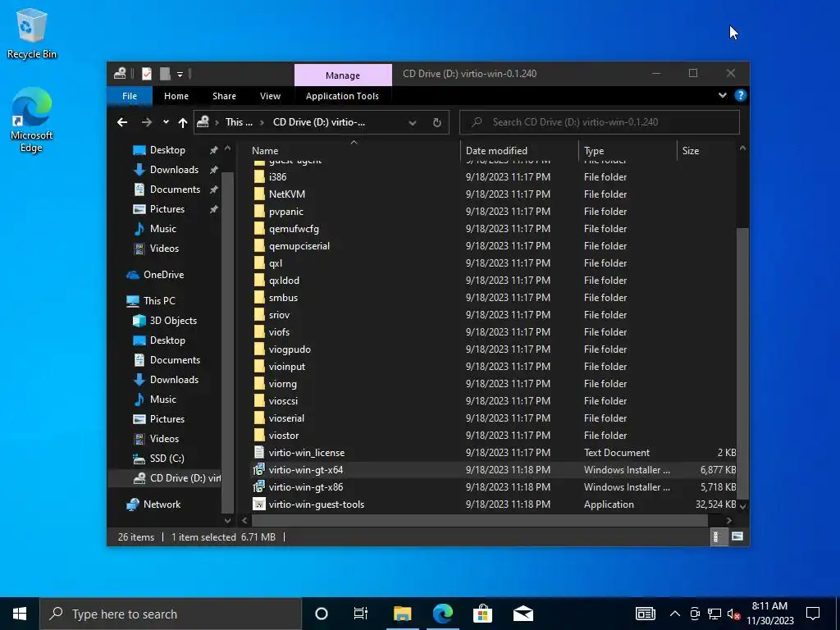Select the Manage contextual tab
The width and height of the screenshot is (840, 630).
(343, 75)
